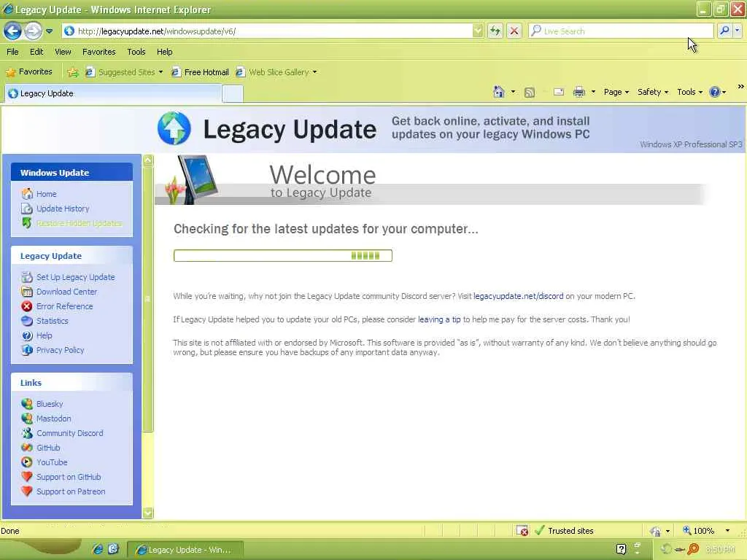Open the Favorites star panel button
Screen dimensions: 747x560
click(x=28, y=72)
